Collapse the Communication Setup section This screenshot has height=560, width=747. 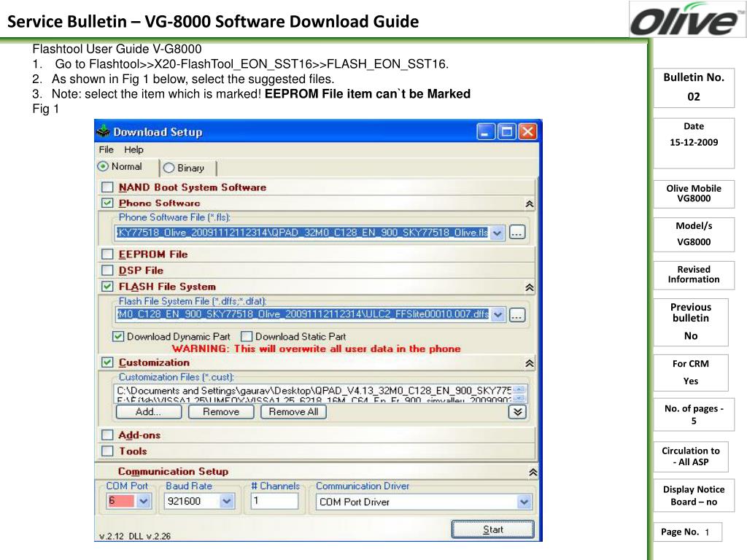533,472
